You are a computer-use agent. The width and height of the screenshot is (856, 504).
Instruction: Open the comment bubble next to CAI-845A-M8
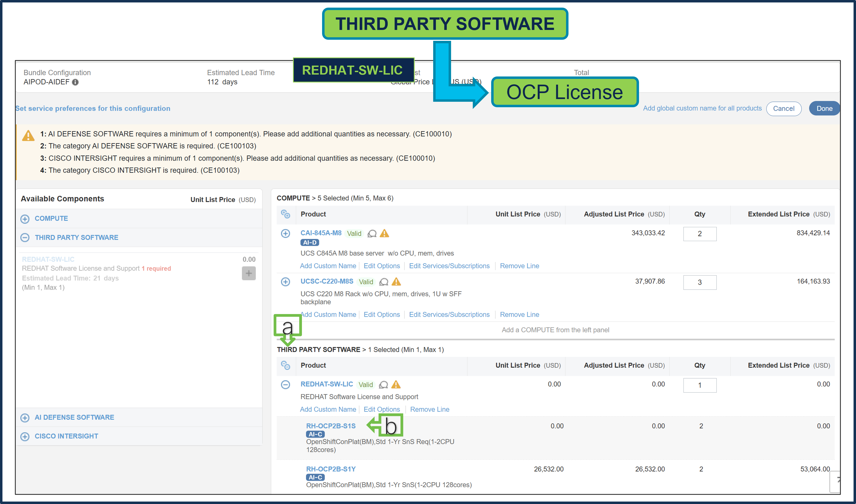click(x=372, y=234)
